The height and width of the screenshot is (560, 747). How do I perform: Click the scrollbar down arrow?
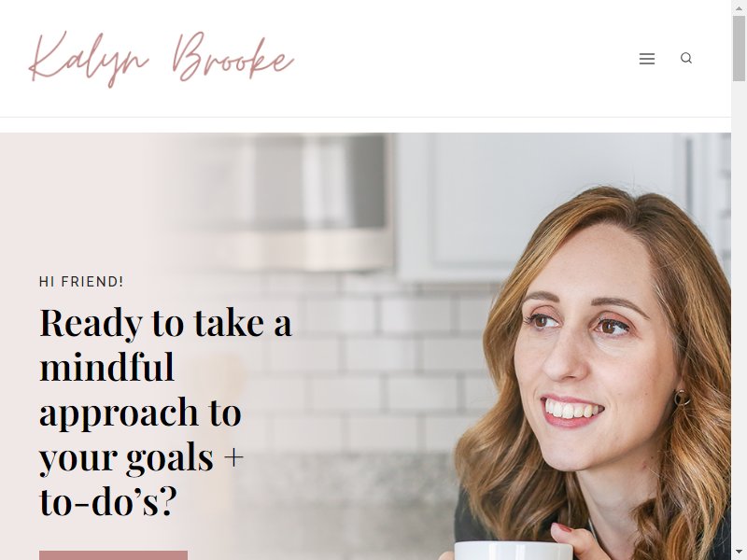739,553
